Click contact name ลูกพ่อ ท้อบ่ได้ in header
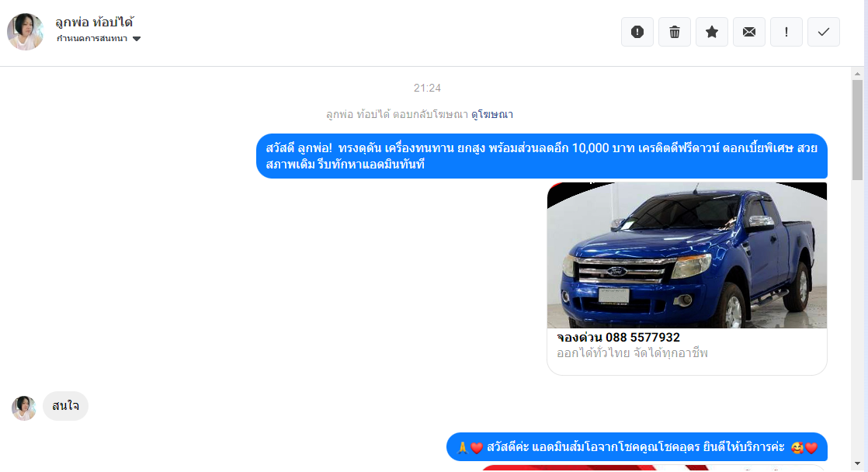The height and width of the screenshot is (472, 868). point(95,23)
